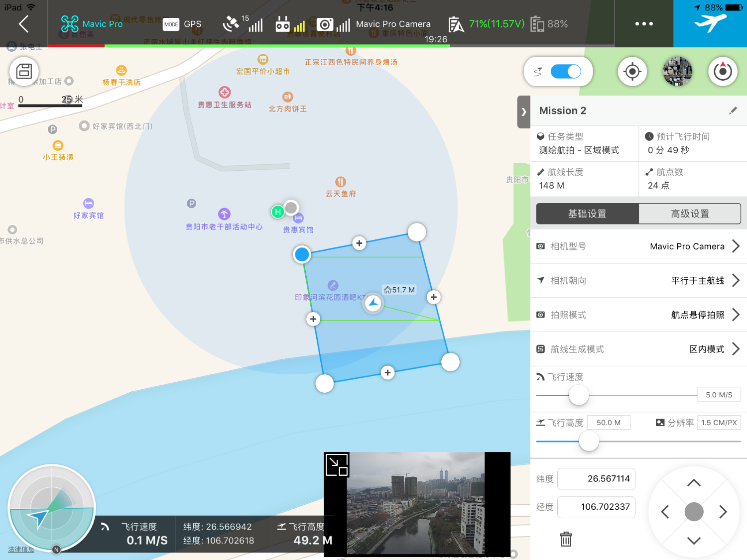
Task: Tap the compass orientation lock icon
Action: pos(723,71)
